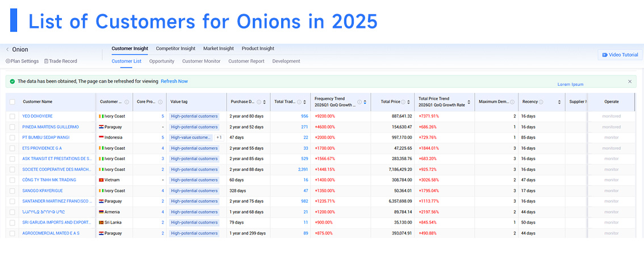Viewport: 644px width, 255px height.
Task: Click the 85 days recency cell
Action: 529,137
